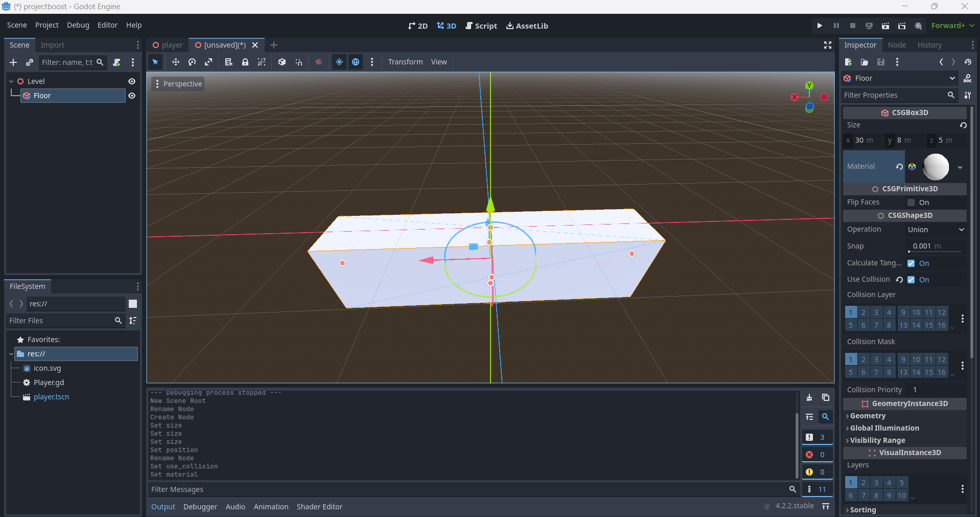This screenshot has height=517, width=980.
Task: Expand the Visibility Range section
Action: click(x=877, y=440)
